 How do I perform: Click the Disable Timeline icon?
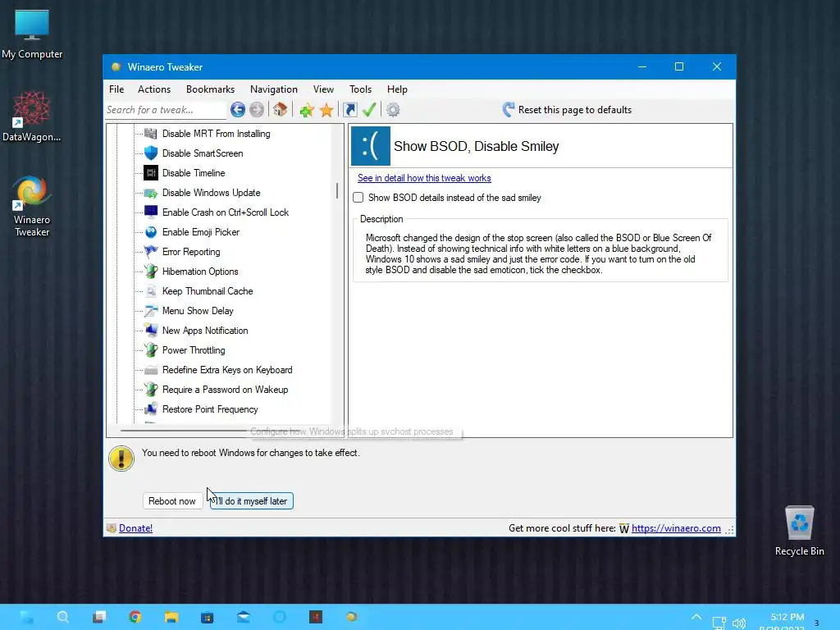point(151,173)
